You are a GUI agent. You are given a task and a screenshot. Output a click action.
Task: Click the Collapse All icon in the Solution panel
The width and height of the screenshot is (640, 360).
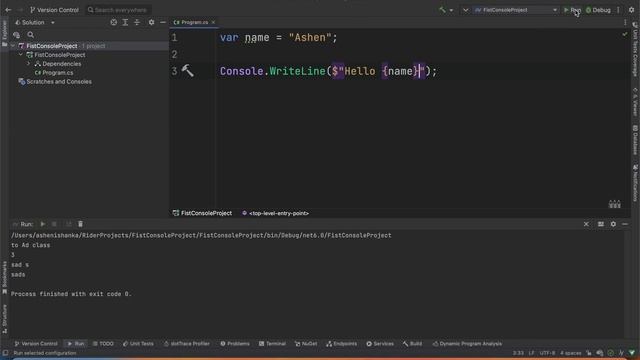(x=137, y=22)
